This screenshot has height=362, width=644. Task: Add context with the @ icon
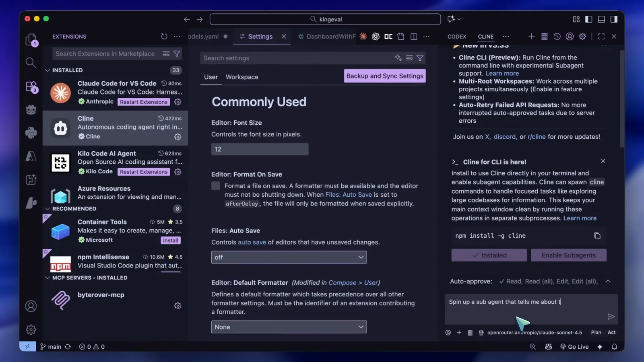[448, 332]
